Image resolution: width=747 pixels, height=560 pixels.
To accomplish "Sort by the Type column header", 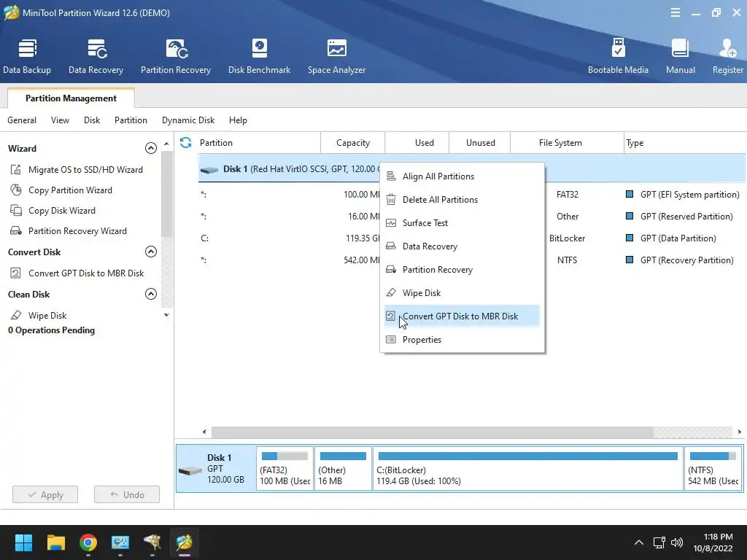I will (x=685, y=142).
